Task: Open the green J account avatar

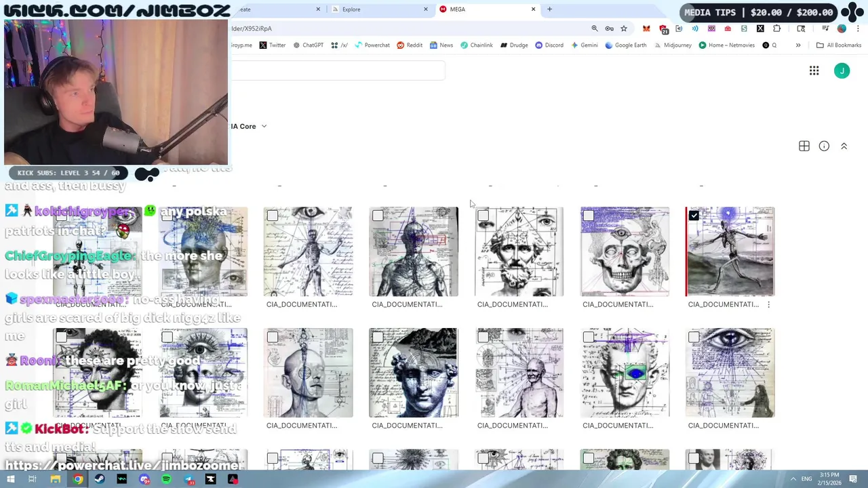Action: pos(842,70)
